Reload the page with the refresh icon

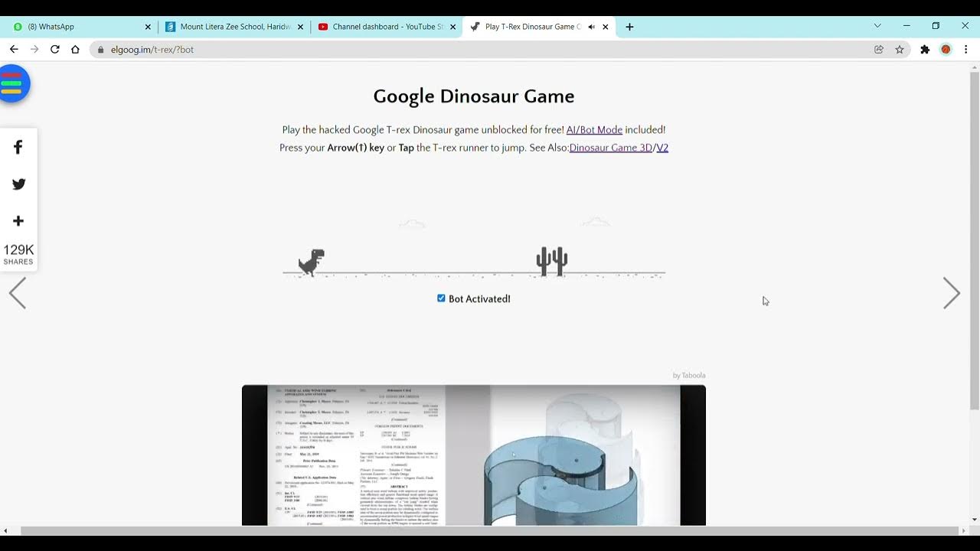pyautogui.click(x=55, y=49)
